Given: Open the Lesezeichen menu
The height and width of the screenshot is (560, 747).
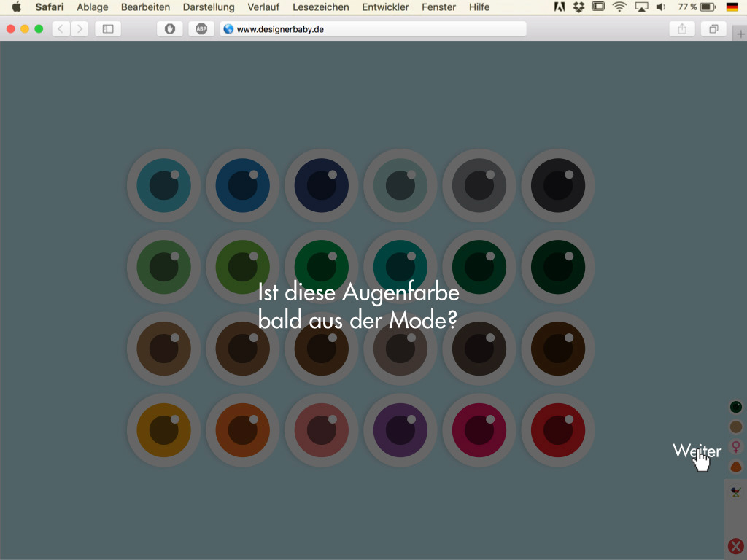Looking at the screenshot, I should [321, 7].
